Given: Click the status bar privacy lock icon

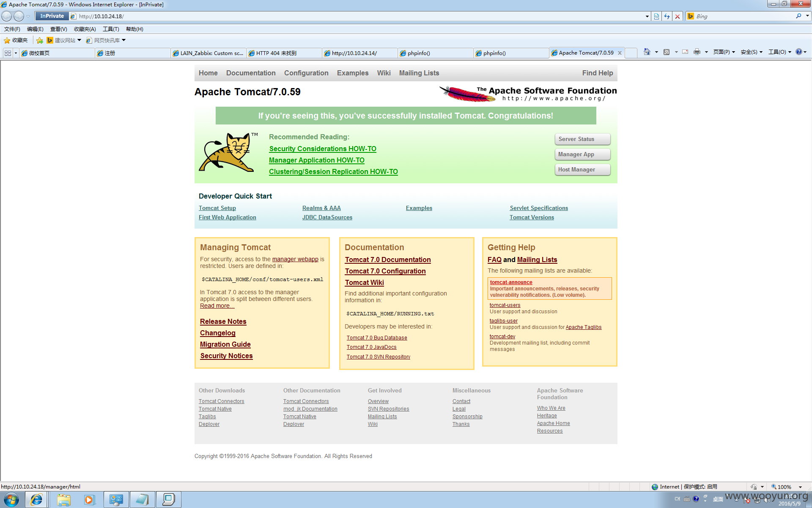Looking at the screenshot, I should [x=754, y=487].
